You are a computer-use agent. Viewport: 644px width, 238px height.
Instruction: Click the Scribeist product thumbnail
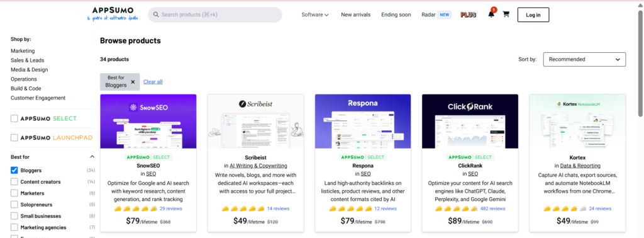click(255, 122)
